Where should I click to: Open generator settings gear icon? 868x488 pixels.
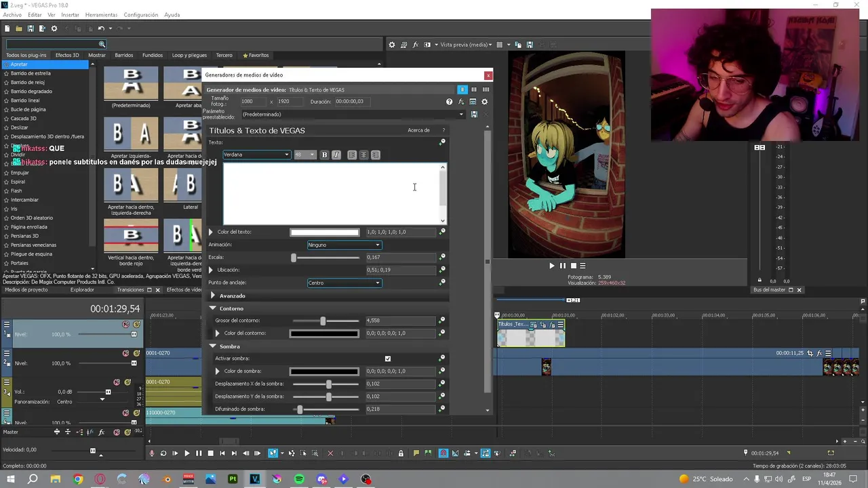coord(484,102)
